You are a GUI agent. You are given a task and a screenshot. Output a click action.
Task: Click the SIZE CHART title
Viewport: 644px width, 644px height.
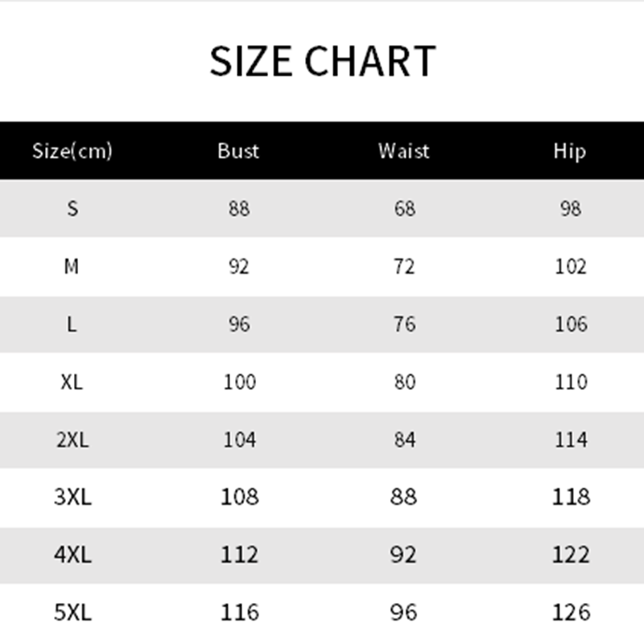(x=323, y=61)
